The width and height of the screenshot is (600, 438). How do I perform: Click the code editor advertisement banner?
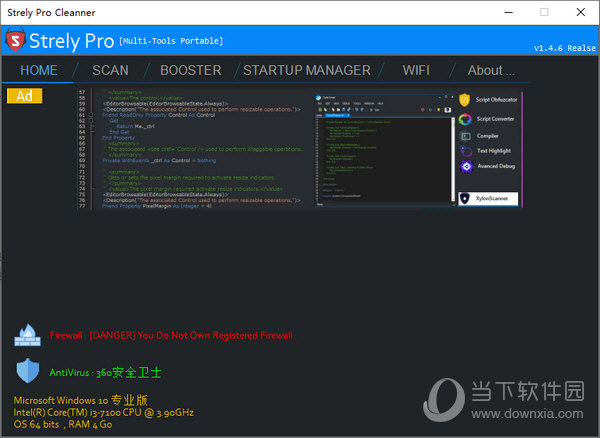pos(300,150)
